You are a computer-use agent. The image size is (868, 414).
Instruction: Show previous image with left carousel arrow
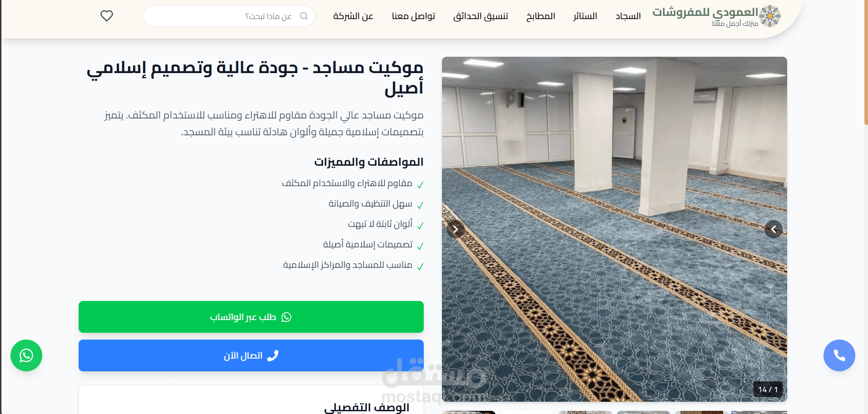(x=456, y=229)
